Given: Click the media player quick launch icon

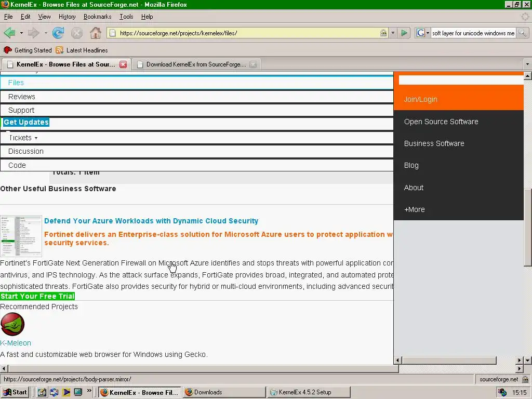Looking at the screenshot, I should 66,392.
